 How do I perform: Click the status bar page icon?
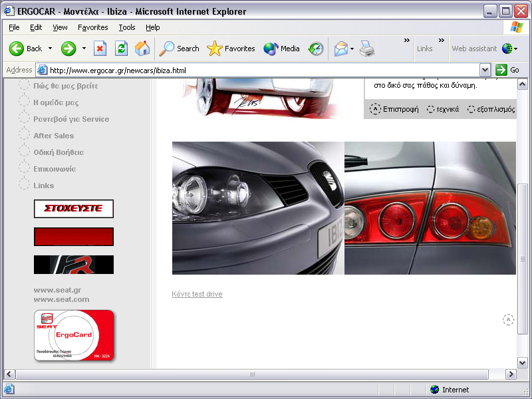[9, 389]
